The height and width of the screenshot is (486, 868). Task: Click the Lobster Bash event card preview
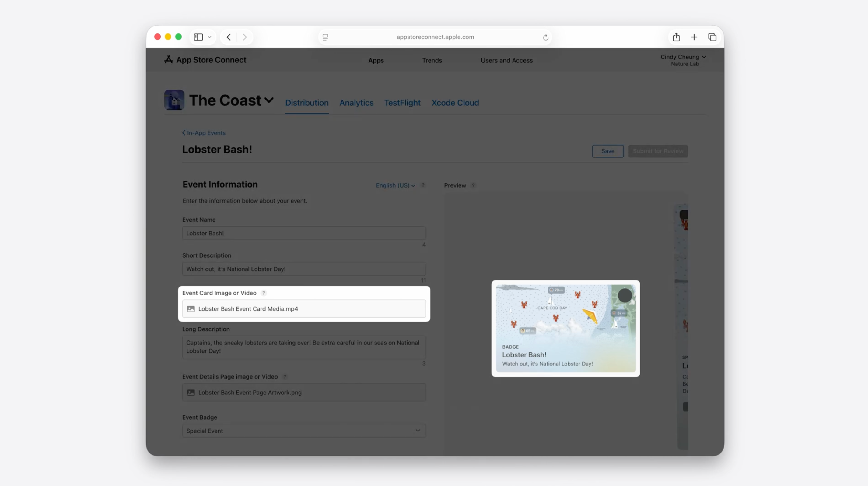pos(565,328)
